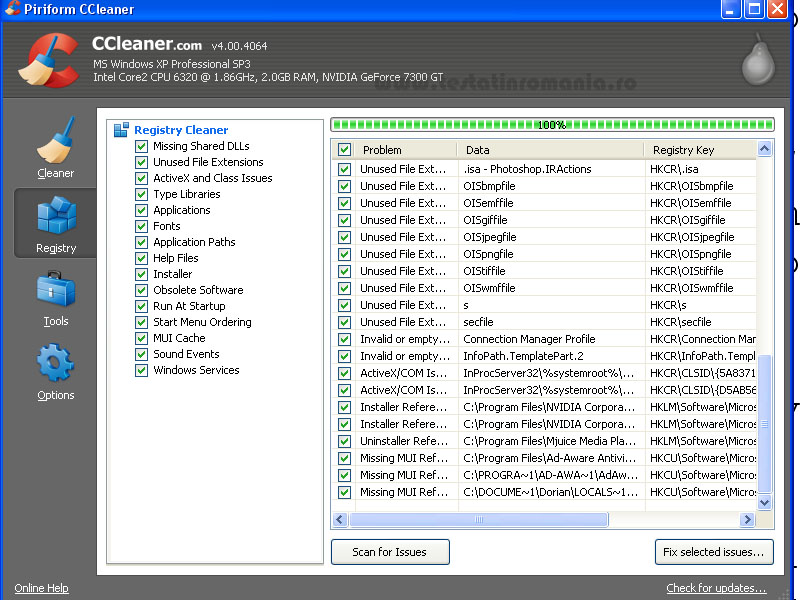
Task: Disable the Windows Services checkbox
Action: (142, 370)
